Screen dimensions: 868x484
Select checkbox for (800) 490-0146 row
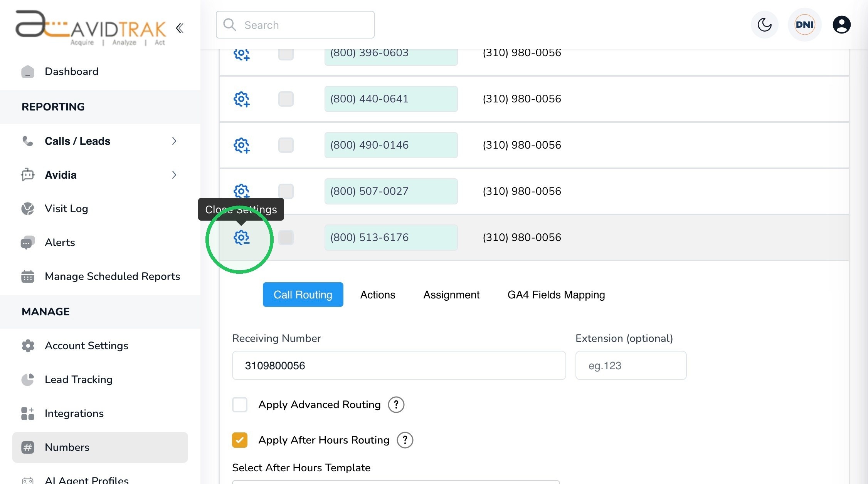(x=286, y=145)
